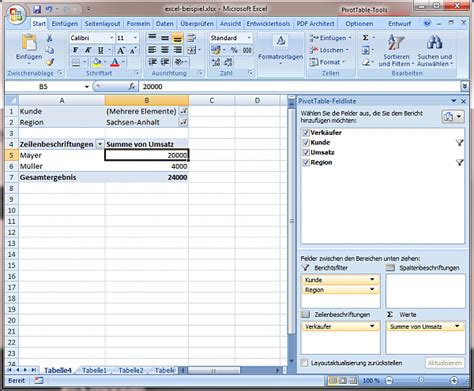This screenshot has height=391, width=474.
Task: Enable Layoutaktualisierung zurückstellen checkbox
Action: pyautogui.click(x=304, y=363)
